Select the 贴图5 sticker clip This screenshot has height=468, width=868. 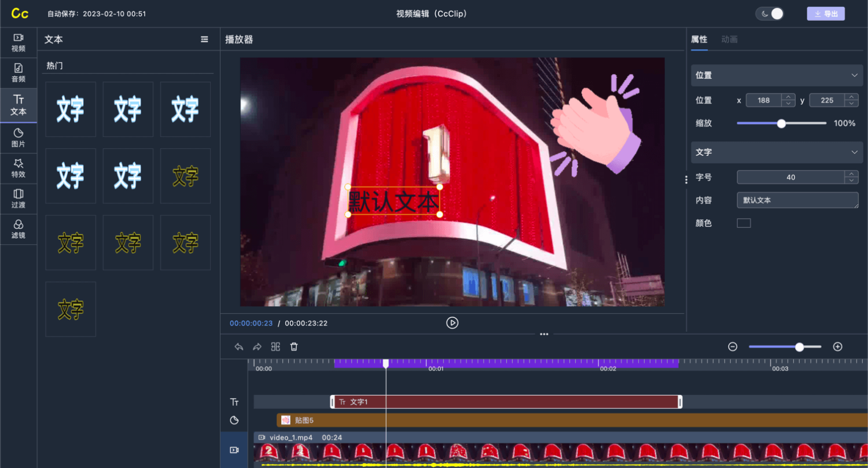click(572, 420)
